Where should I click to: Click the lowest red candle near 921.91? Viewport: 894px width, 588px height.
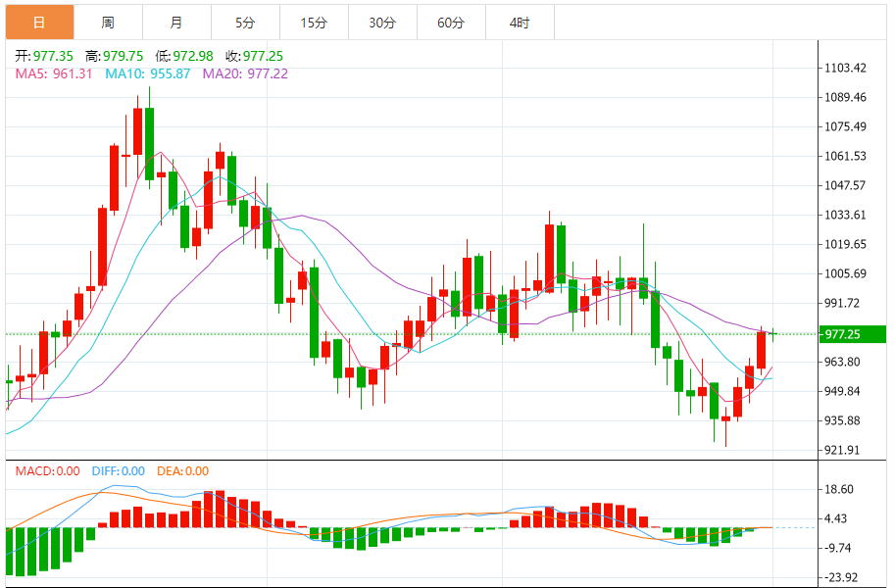point(725,418)
